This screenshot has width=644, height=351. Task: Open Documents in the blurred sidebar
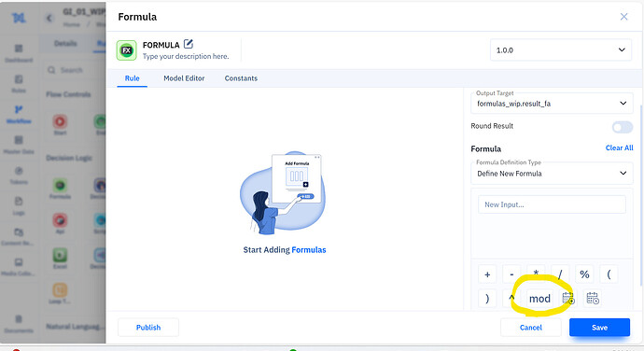tap(19, 324)
